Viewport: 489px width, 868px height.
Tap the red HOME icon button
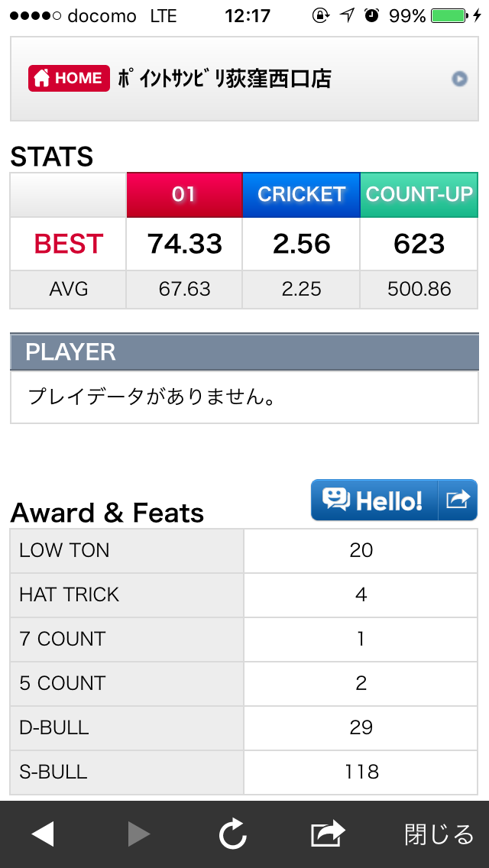point(69,79)
